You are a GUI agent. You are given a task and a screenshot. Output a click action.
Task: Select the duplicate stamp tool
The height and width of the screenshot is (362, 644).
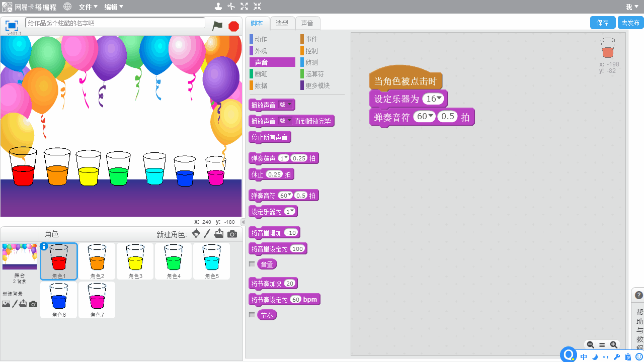(x=218, y=7)
